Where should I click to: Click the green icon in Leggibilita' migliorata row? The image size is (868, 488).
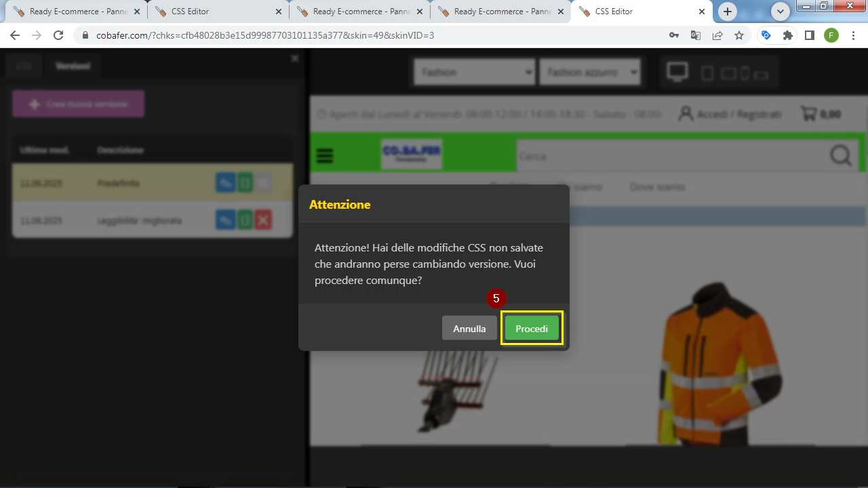[x=245, y=220]
